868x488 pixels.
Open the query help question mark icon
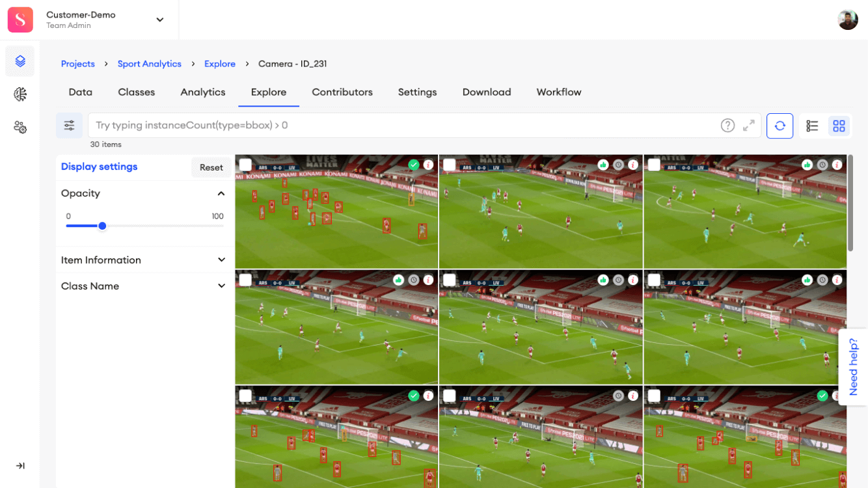(728, 126)
